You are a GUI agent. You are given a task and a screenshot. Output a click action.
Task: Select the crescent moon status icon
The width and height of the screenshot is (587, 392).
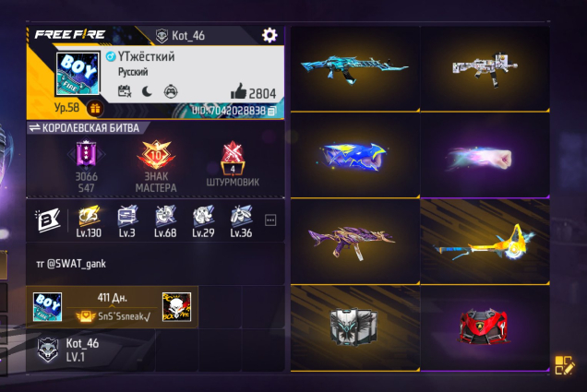(147, 91)
